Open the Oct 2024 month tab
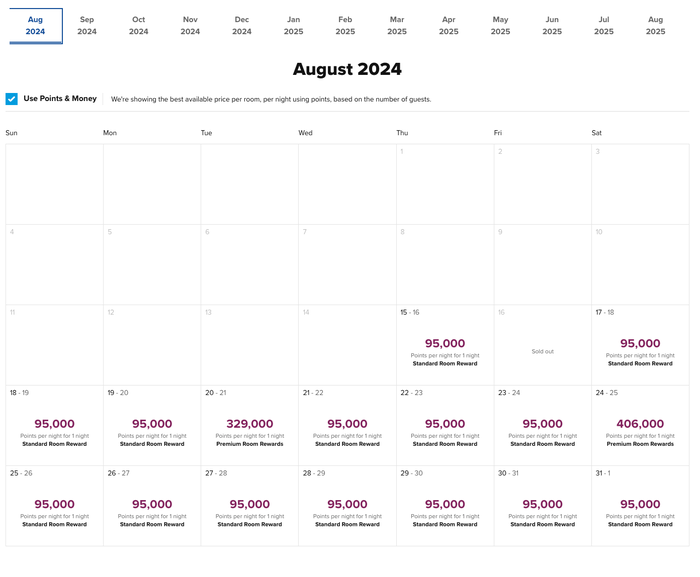Screen dimensions: 700x577 [138, 25]
